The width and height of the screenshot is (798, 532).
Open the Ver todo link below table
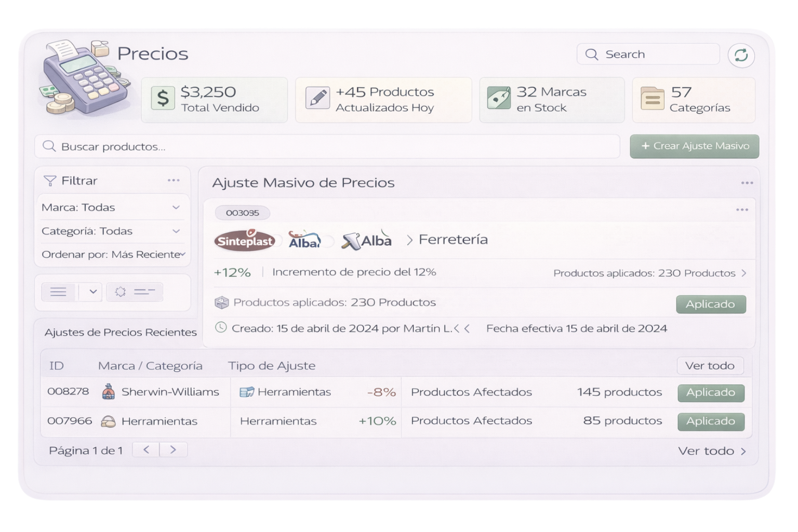711,451
